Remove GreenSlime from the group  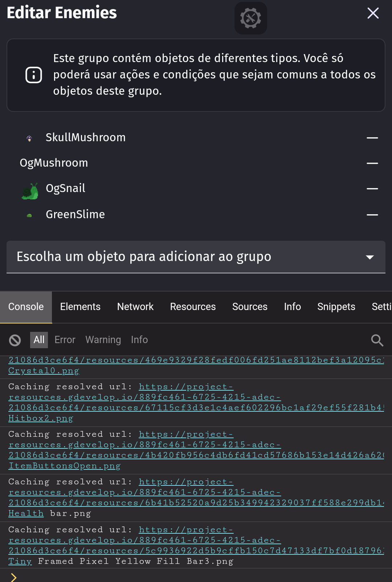click(x=372, y=215)
